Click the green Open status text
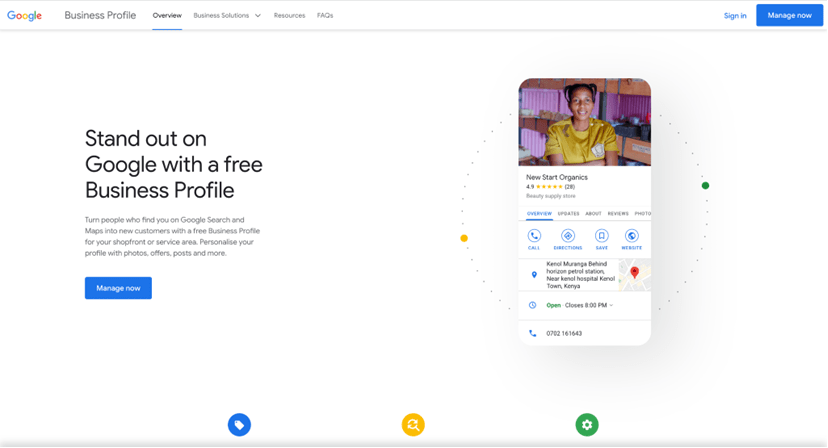828x448 pixels. [x=553, y=305]
